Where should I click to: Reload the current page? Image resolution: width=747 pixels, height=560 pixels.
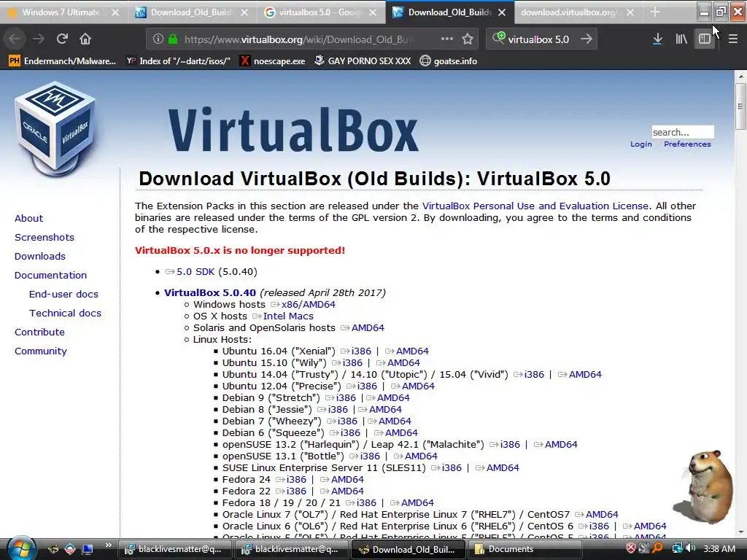(62, 39)
